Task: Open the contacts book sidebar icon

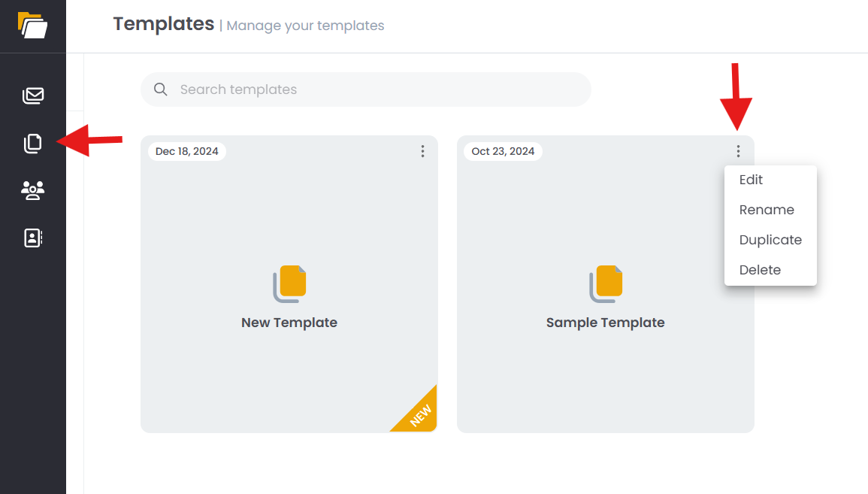Action: pyautogui.click(x=33, y=238)
